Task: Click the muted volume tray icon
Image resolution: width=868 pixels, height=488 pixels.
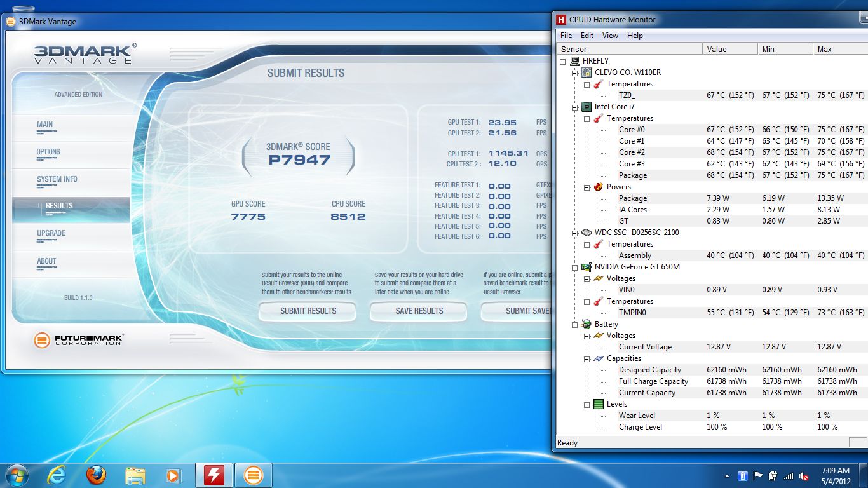Action: pos(804,476)
